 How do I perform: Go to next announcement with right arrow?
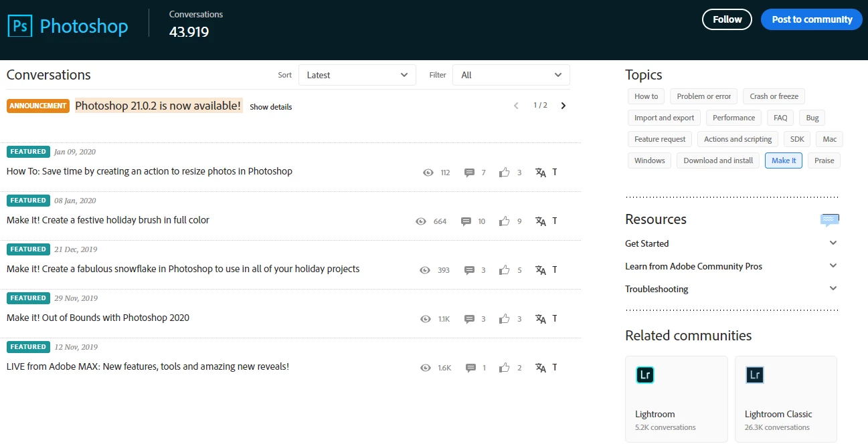tap(563, 106)
